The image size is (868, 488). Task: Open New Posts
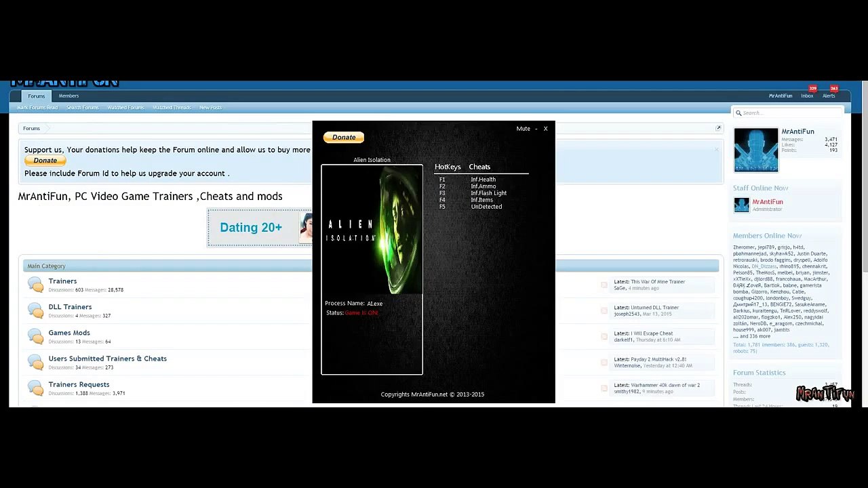[x=210, y=108]
